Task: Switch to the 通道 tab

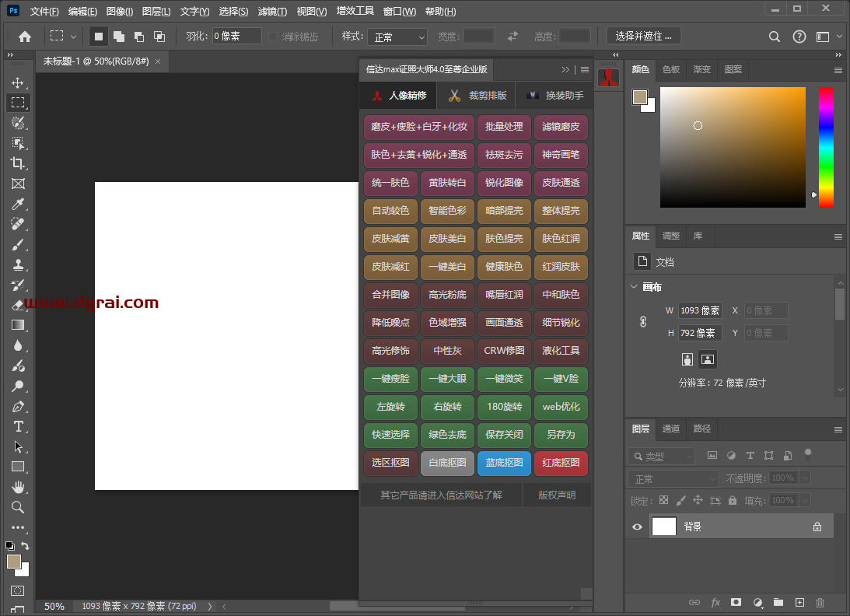Action: (671, 429)
